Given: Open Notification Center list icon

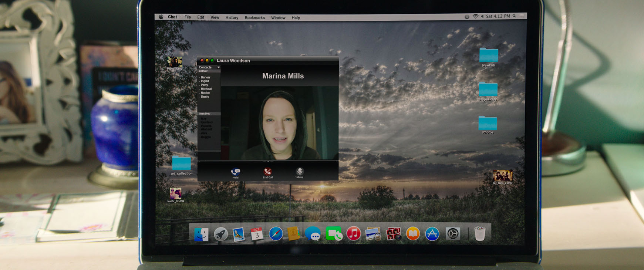Looking at the screenshot, I should click(522, 16).
